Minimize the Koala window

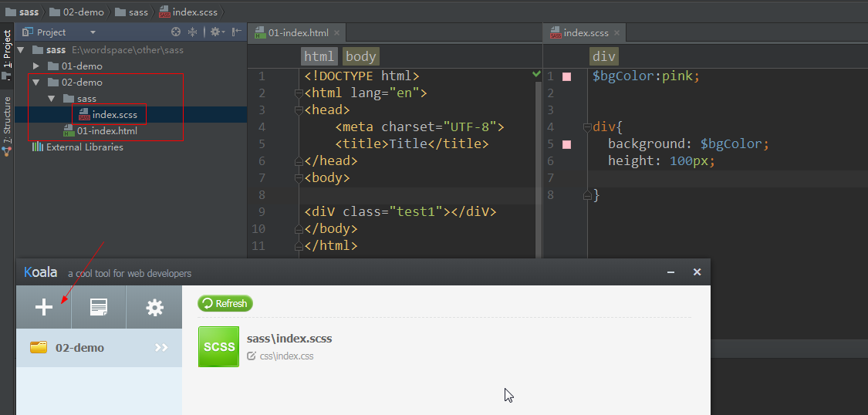click(670, 272)
